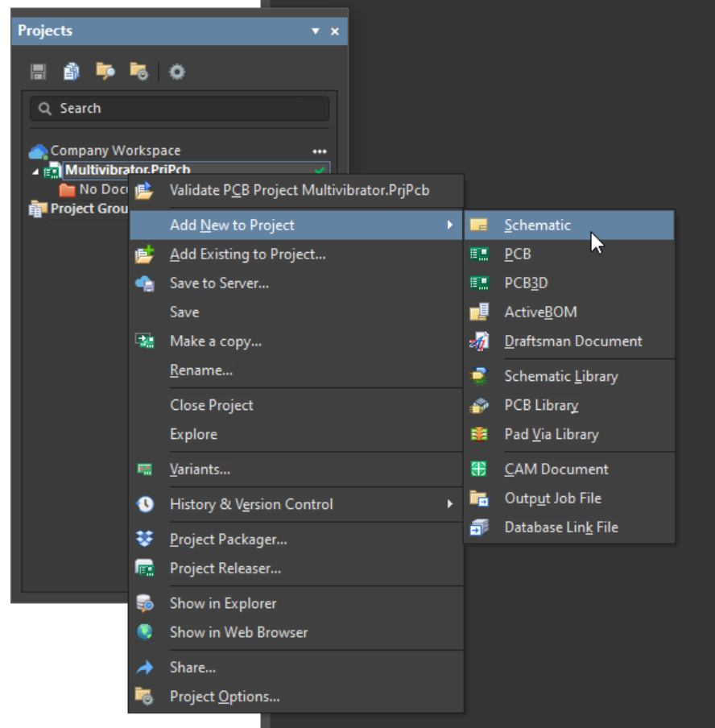The image size is (715, 728).
Task: Click the Project Options folder icon in menu
Action: (144, 697)
